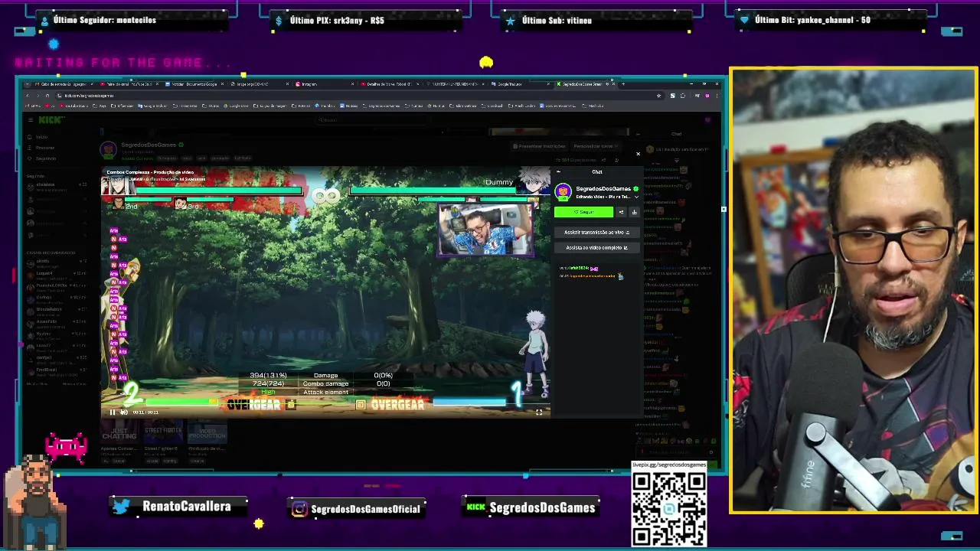Go back using the arrow beside Chat
The image size is (980, 551).
[x=558, y=171]
